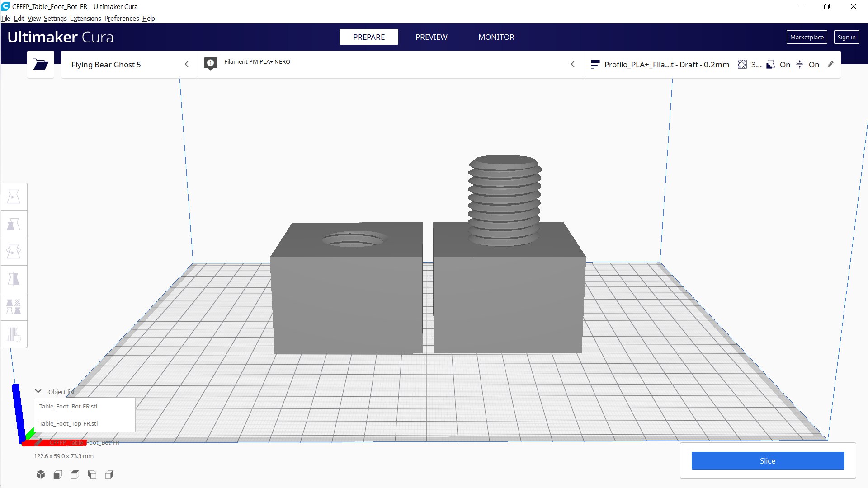Screen dimensions: 868x488
Task: Select the Move tool
Action: pos(14,197)
